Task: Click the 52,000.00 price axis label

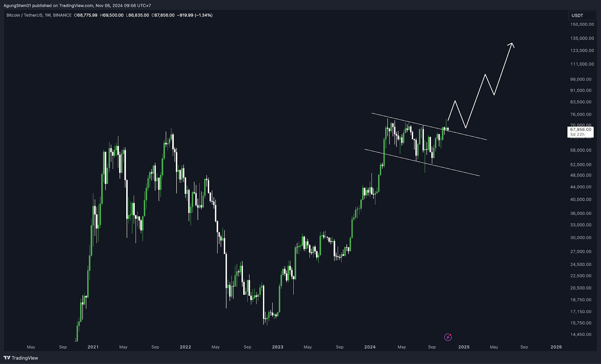Action: pos(581,165)
